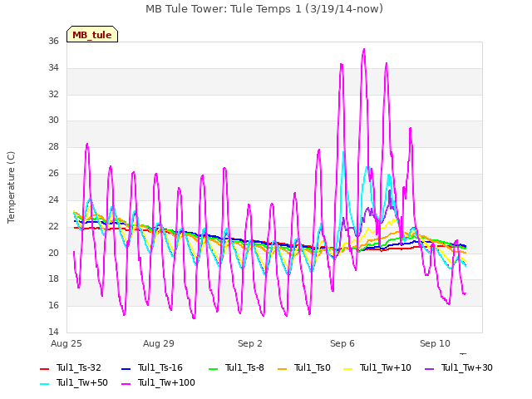Viewport: 532px width, 399px height.
Task: Click the 32 y-axis tick label
Action: click(53, 94)
